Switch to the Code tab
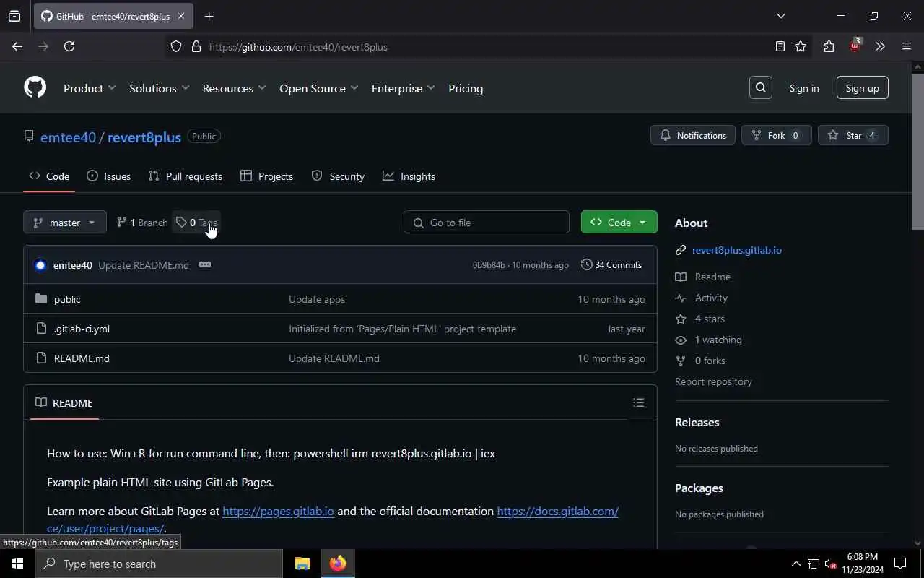924x578 pixels. 49,176
